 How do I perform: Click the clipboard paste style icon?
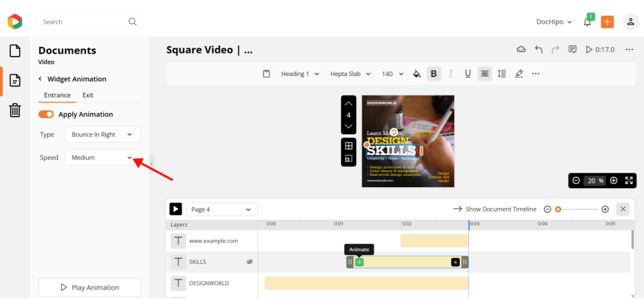(266, 74)
